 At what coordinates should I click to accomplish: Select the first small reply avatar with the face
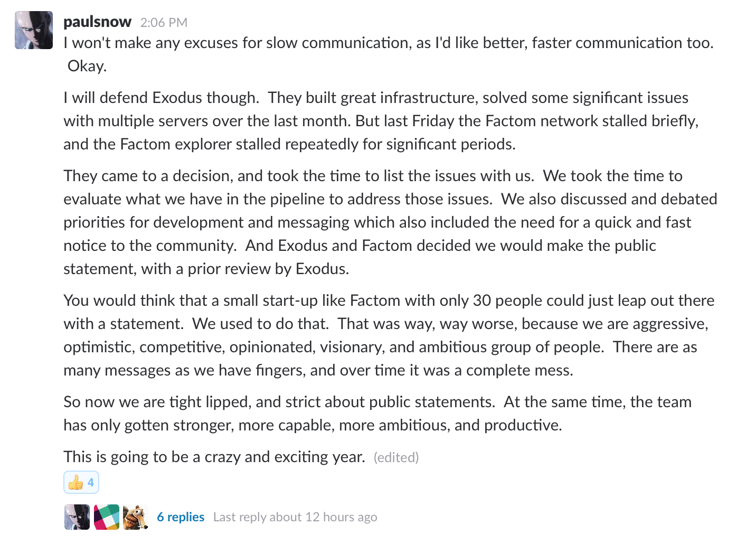[77, 517]
